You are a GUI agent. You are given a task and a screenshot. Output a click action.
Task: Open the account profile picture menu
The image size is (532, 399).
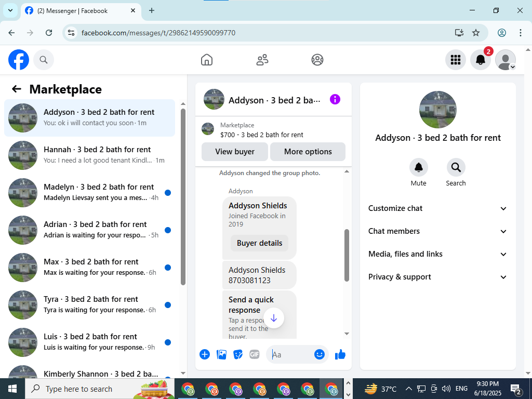[x=506, y=60]
